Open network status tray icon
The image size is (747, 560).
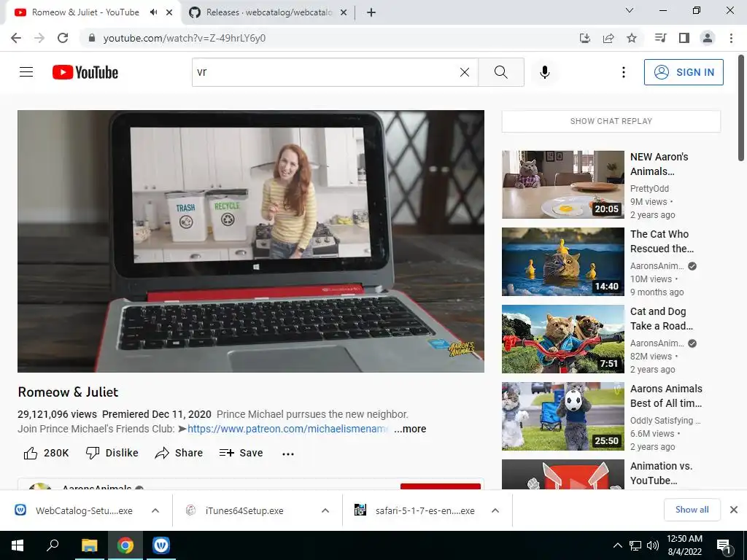635,545
